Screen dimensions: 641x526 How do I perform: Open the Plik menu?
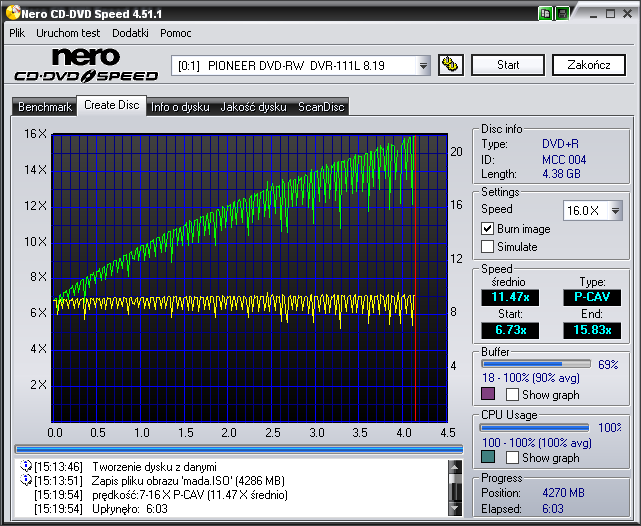tap(17, 33)
